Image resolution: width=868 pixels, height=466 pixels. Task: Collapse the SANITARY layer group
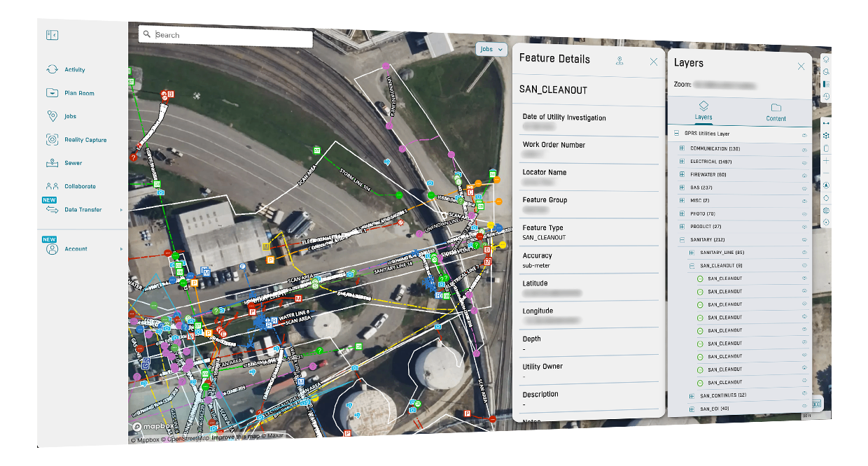coord(681,239)
